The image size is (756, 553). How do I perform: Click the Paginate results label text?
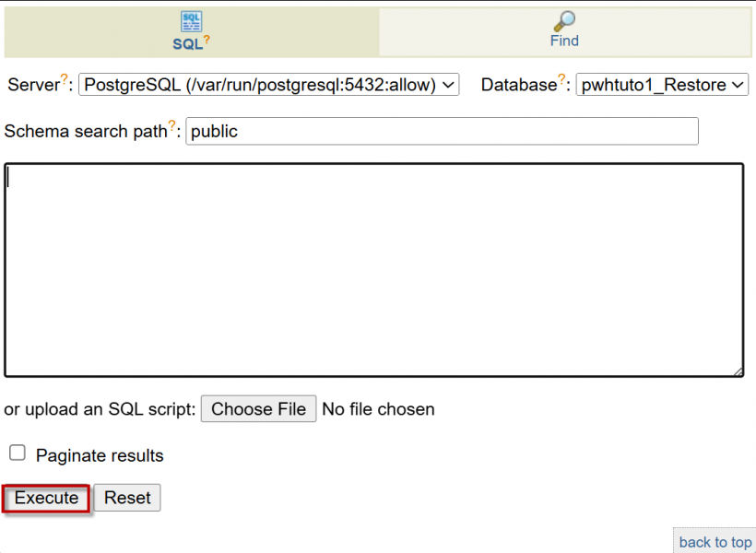100,455
